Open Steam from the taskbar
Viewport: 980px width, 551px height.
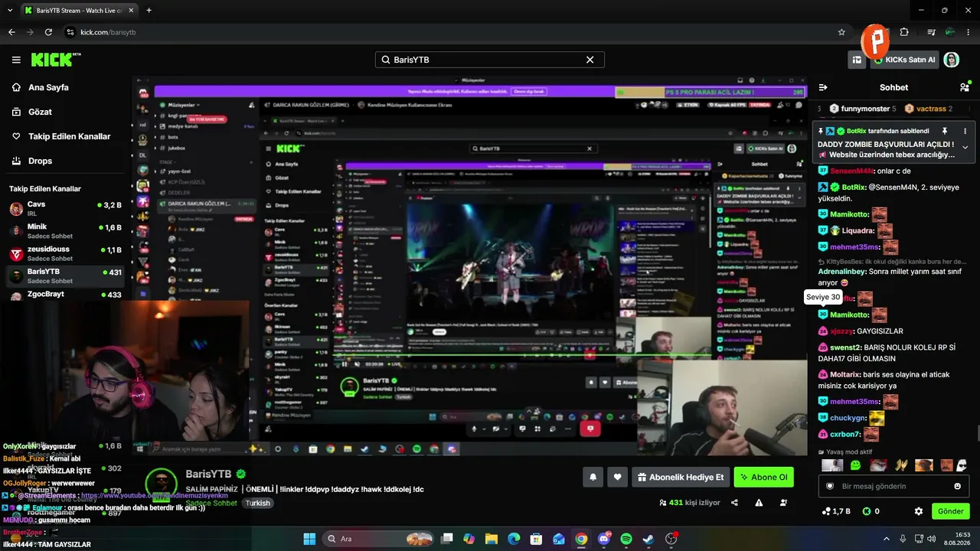click(x=649, y=539)
